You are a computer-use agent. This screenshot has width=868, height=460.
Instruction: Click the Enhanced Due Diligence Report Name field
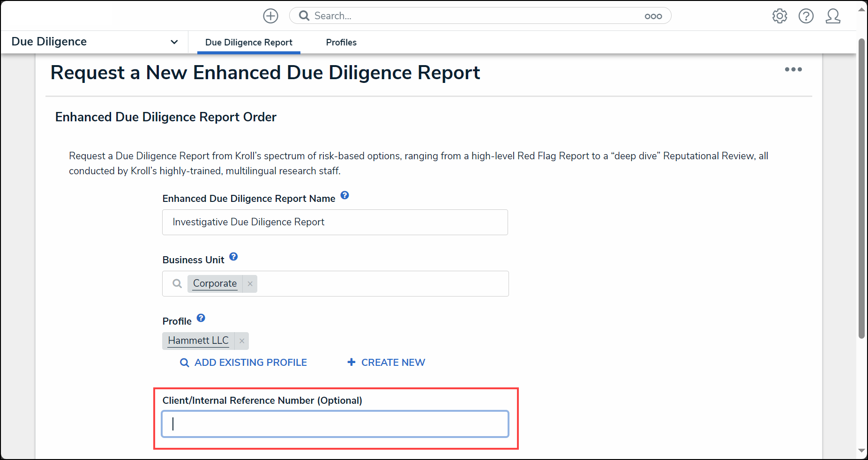click(x=335, y=222)
